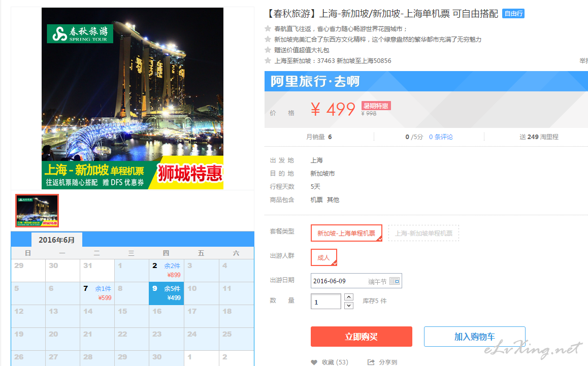Click the 月销量 6 text
588x366 pixels.
[x=319, y=137]
